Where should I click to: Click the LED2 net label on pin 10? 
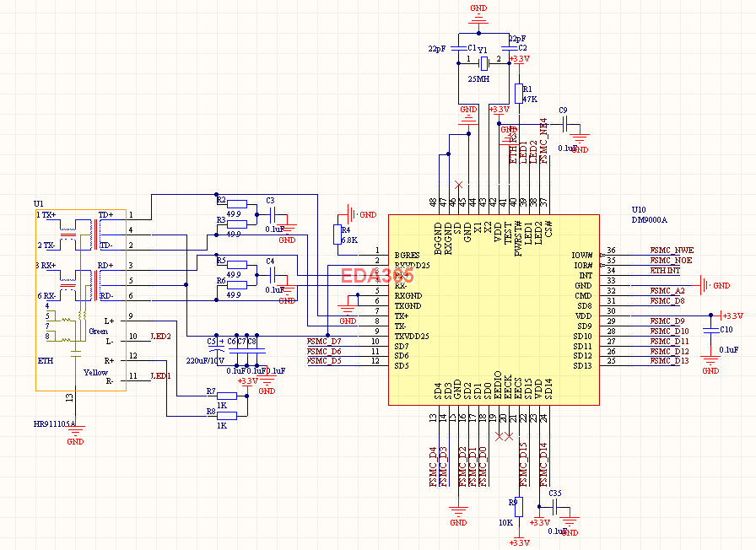click(x=161, y=337)
